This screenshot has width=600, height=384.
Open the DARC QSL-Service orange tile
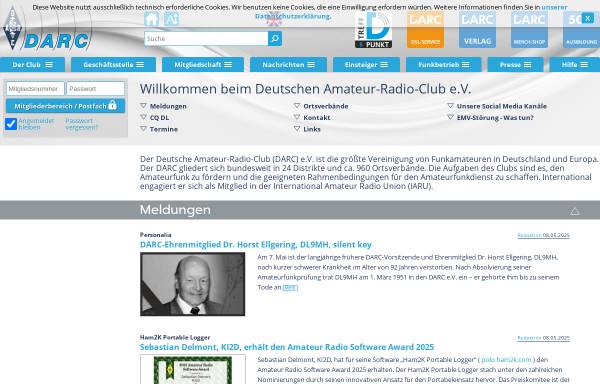point(425,29)
